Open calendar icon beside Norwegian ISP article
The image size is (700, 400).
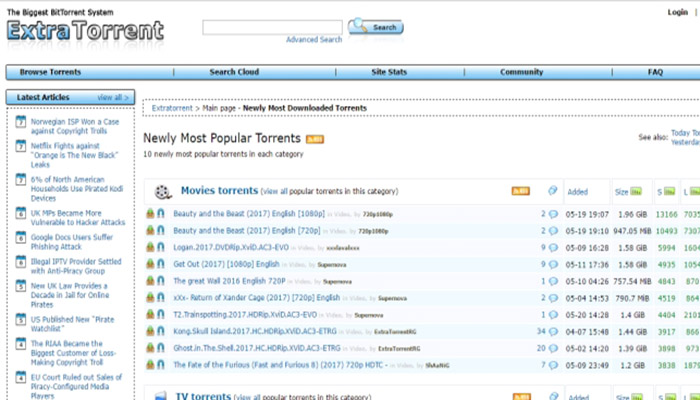coord(21,122)
